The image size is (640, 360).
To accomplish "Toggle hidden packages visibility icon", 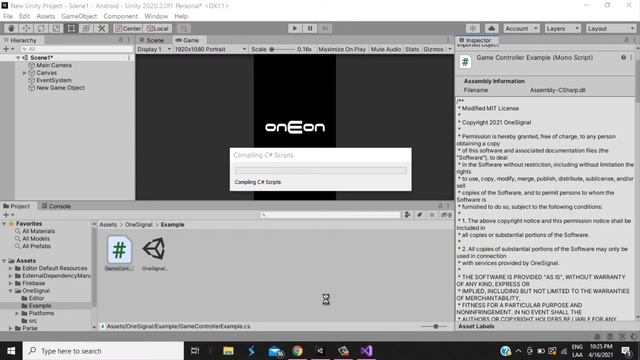I will pos(446,215).
